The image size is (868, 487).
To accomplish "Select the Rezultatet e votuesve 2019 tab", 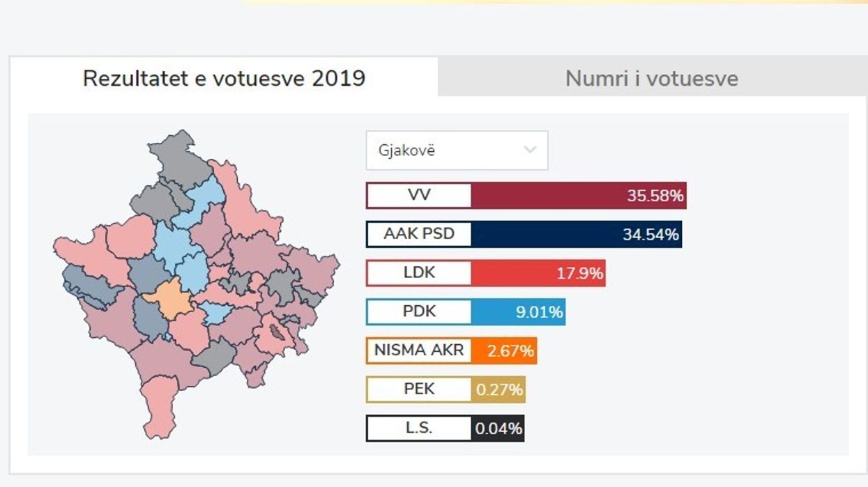I will click(224, 79).
